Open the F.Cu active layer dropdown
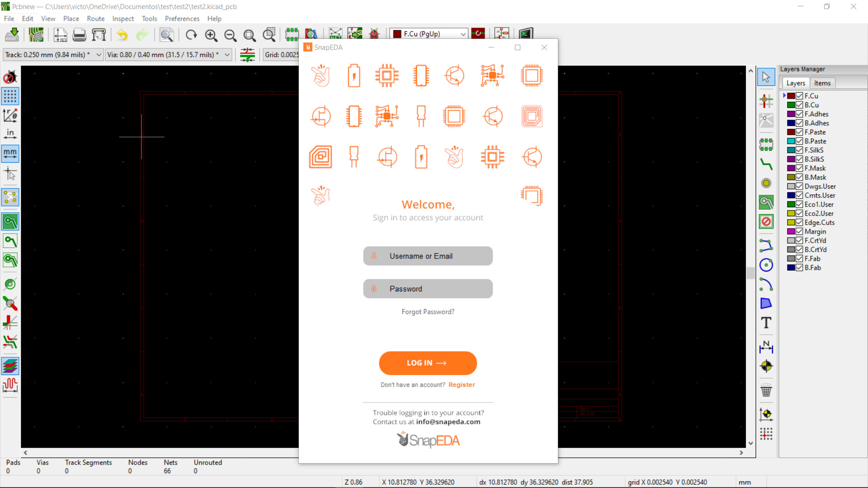Viewport: 868px width, 488px height. 429,34
